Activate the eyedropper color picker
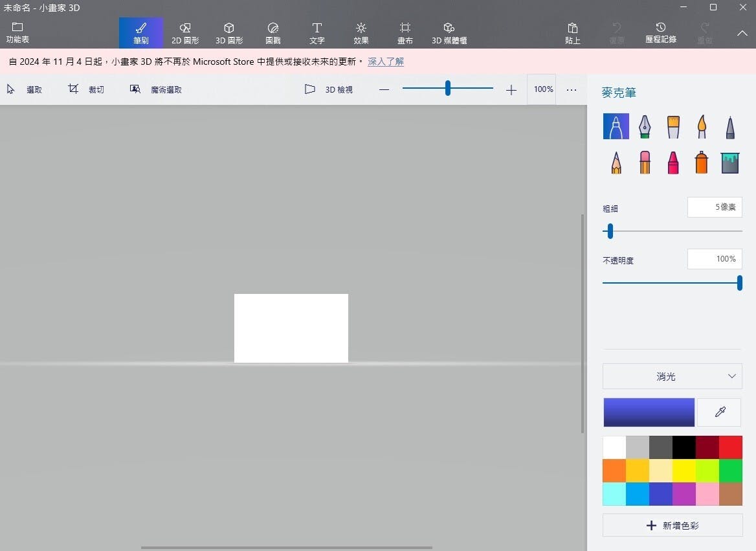Screen dimensions: 756x551 [719, 412]
